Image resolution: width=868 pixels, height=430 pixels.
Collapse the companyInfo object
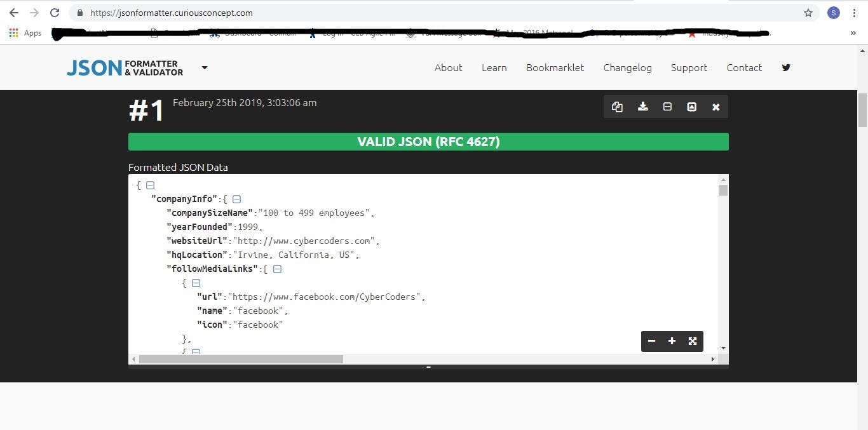[x=236, y=199]
